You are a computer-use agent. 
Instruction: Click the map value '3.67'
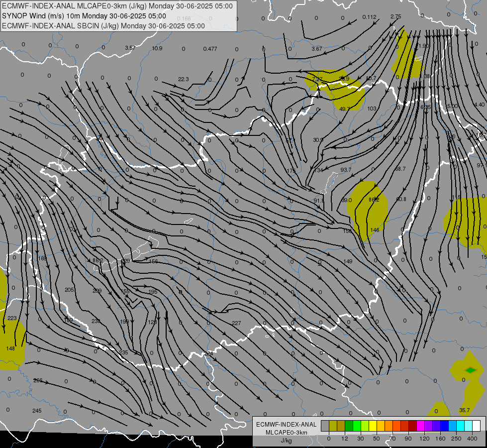click(x=317, y=49)
